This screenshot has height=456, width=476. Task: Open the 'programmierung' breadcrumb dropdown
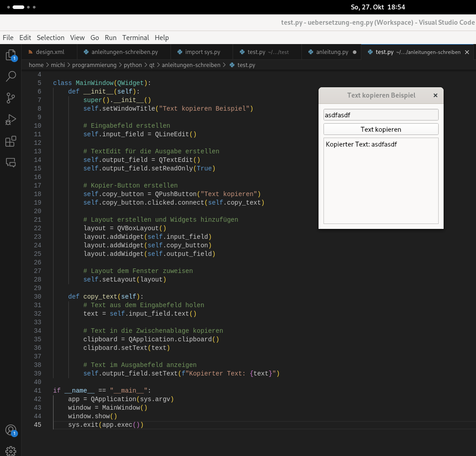coord(94,65)
